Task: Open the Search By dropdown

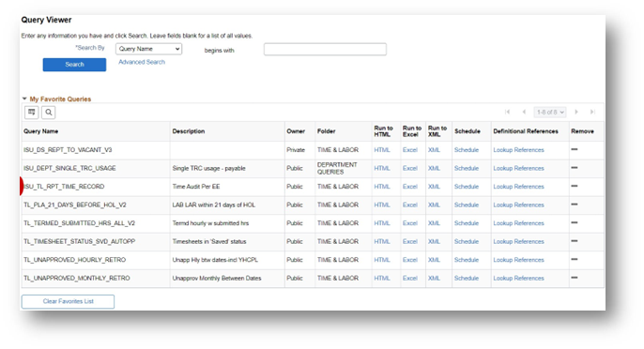Action: pyautogui.click(x=148, y=49)
